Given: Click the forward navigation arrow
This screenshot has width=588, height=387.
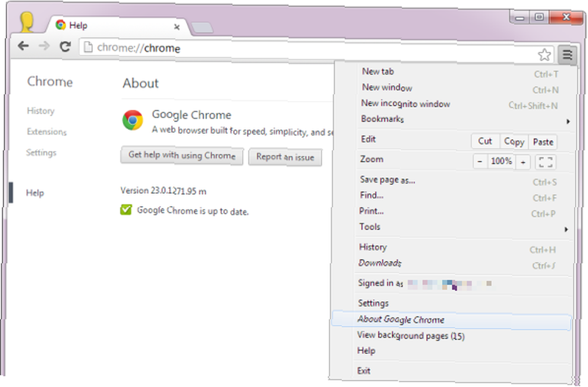Looking at the screenshot, I should coord(44,46).
